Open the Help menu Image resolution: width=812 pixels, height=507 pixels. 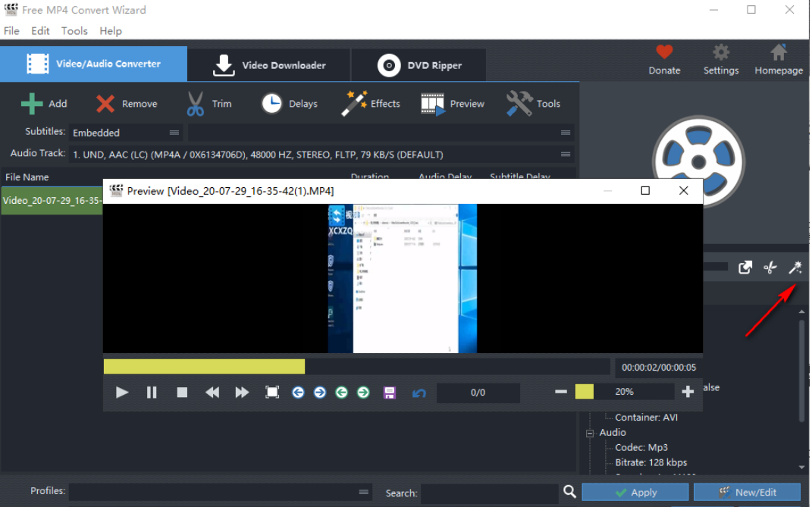pyautogui.click(x=110, y=31)
